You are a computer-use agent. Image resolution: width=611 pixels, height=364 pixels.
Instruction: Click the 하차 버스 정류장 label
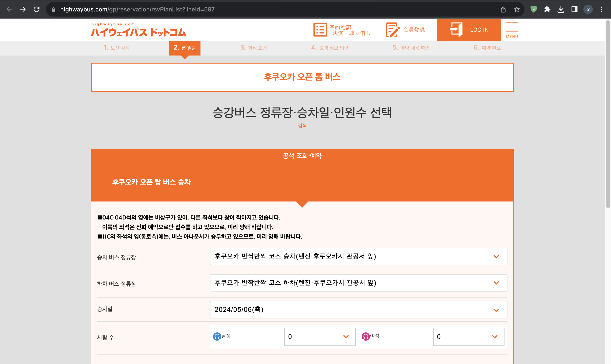pyautogui.click(x=116, y=283)
